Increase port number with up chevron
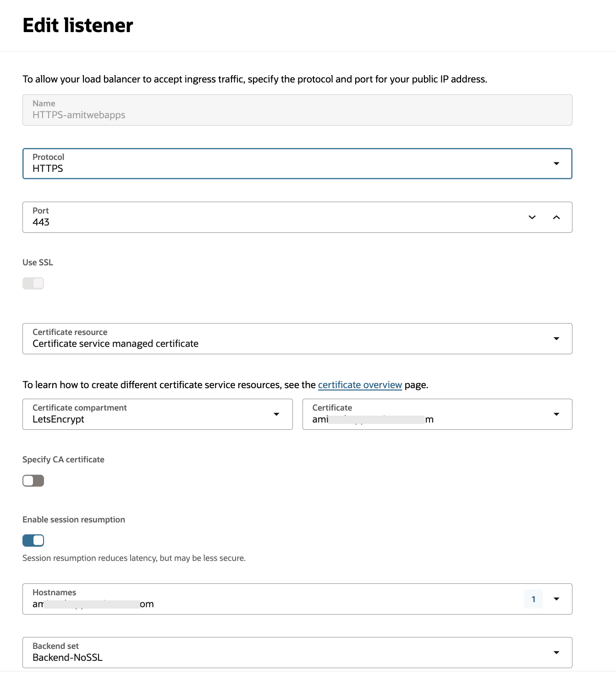The width and height of the screenshot is (616, 692). (x=556, y=217)
